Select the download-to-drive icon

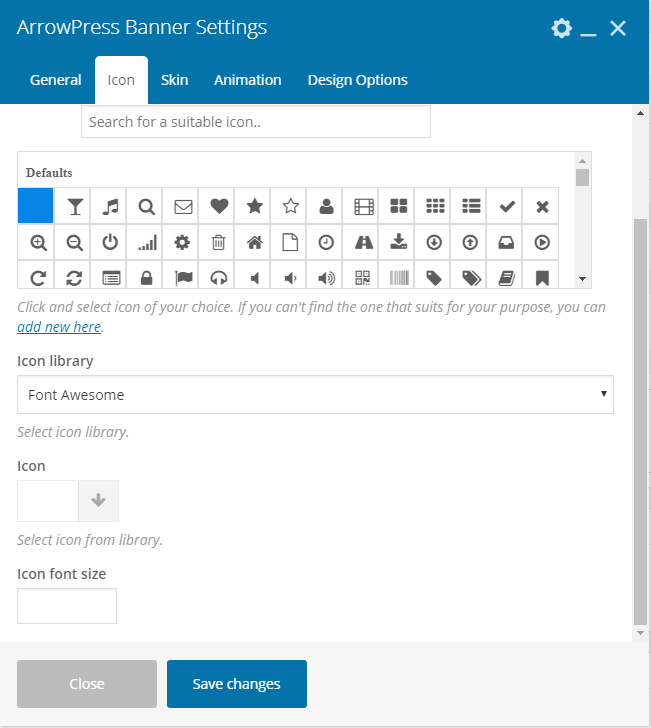[x=398, y=242]
